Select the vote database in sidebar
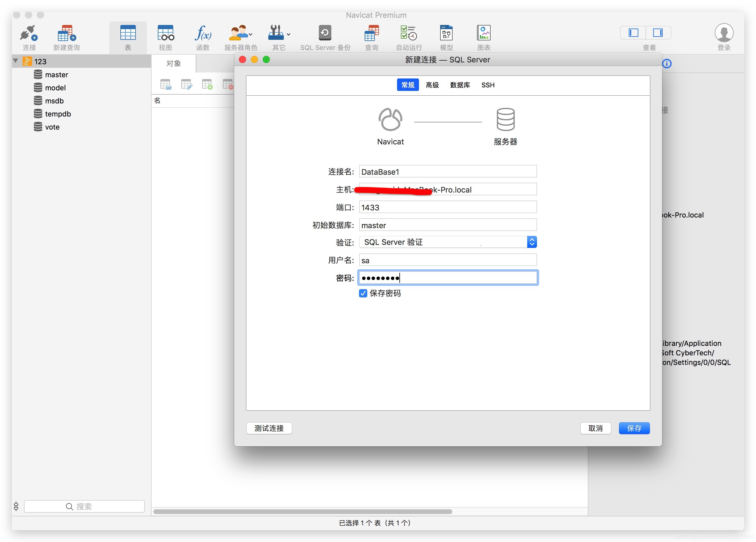The width and height of the screenshot is (756, 542). pyautogui.click(x=52, y=127)
